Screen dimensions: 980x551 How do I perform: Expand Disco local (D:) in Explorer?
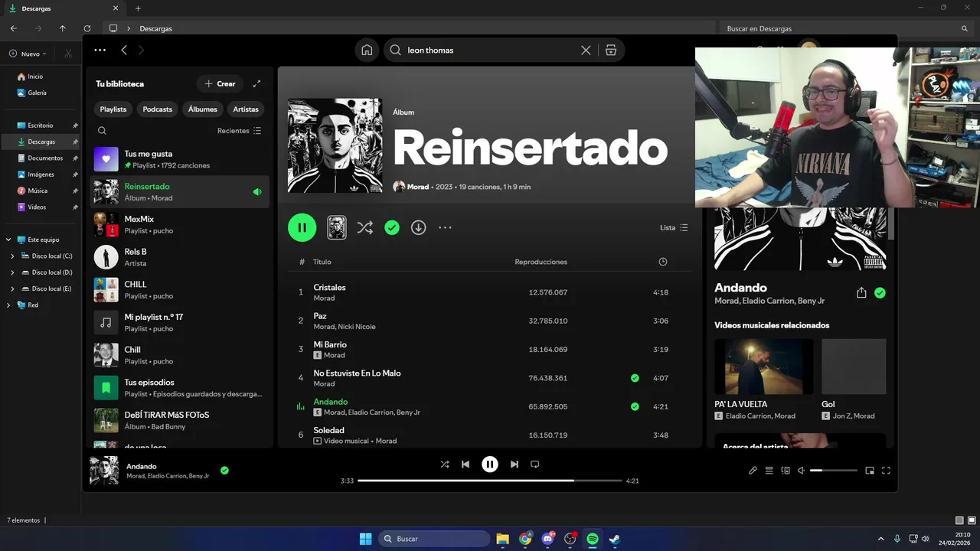tap(12, 272)
